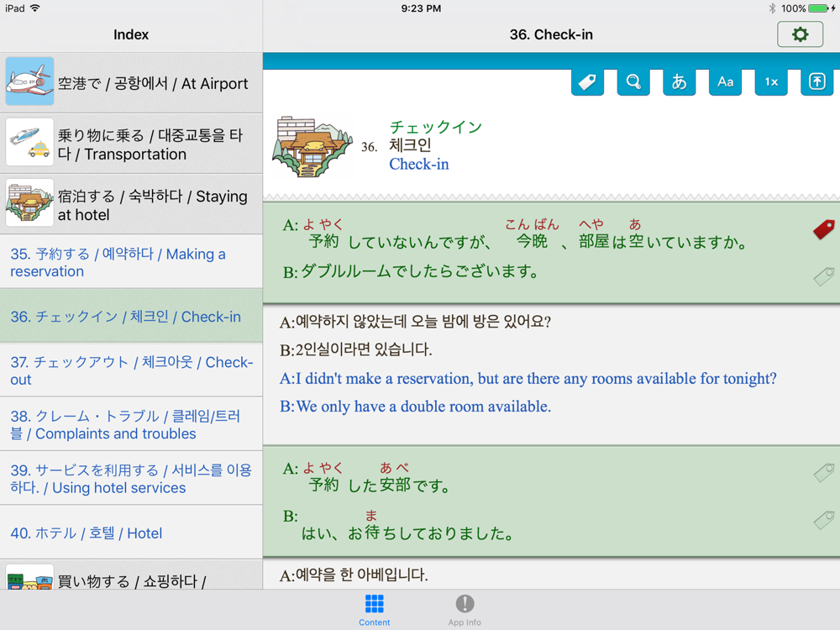Unmark the red tag on 予約していない sentence
840x630 pixels.
(x=823, y=229)
